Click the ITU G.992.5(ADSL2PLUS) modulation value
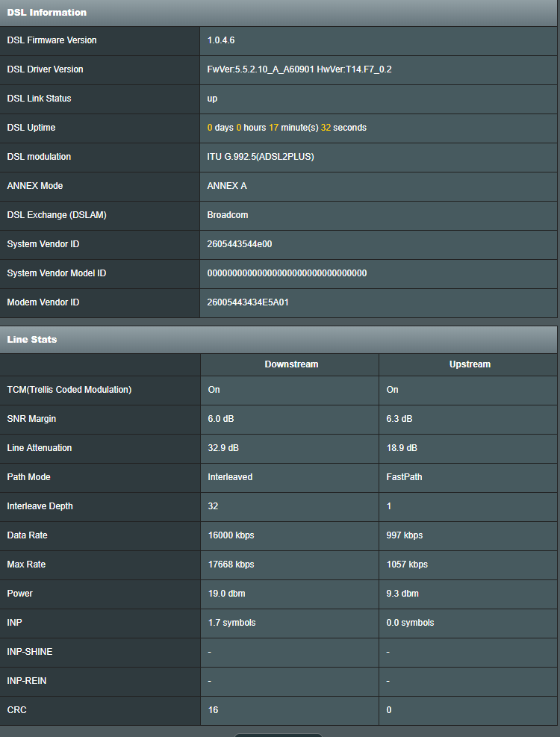The image size is (560, 737). (x=261, y=157)
